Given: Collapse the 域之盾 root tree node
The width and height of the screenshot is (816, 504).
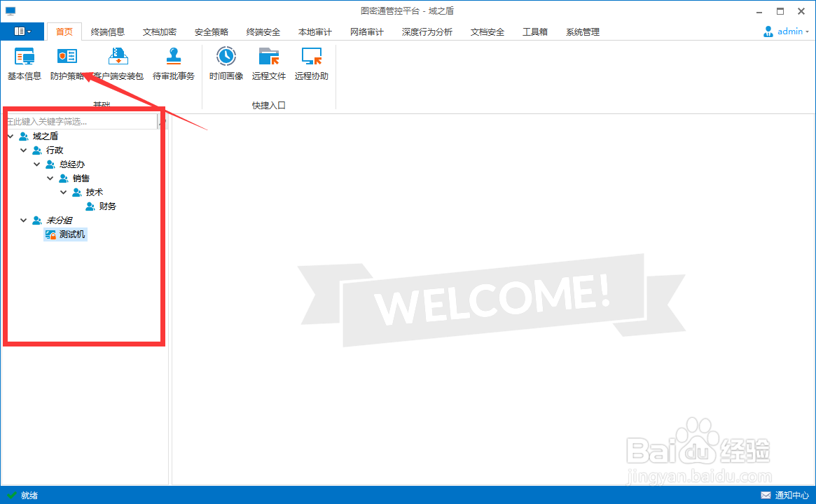Looking at the screenshot, I should coord(10,136).
